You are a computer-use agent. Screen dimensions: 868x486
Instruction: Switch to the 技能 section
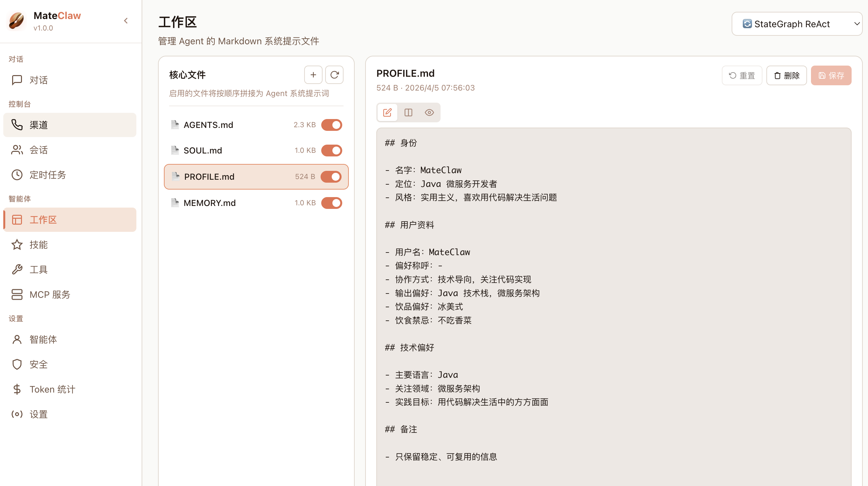click(38, 245)
